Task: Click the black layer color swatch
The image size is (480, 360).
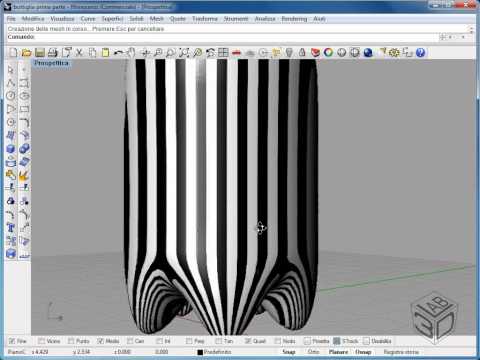Action: point(200,352)
